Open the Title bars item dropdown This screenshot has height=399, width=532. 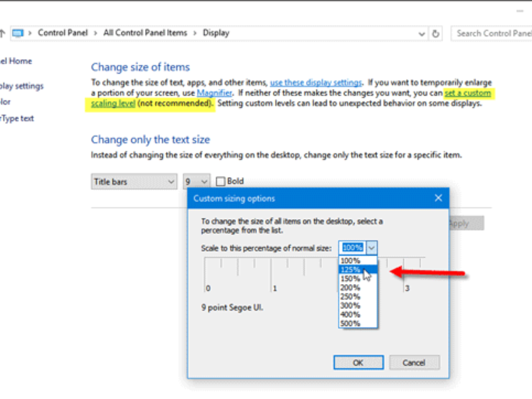point(134,182)
